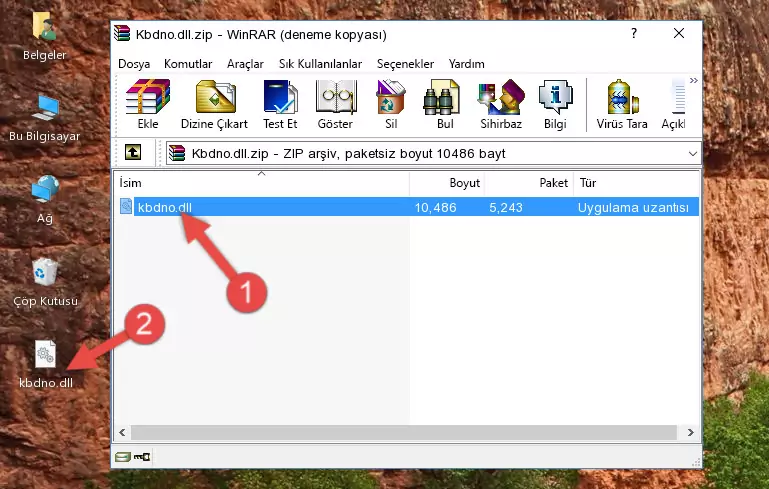The image size is (769, 489).
Task: Open the Sık Kullanılanlar menu
Action: (320, 64)
